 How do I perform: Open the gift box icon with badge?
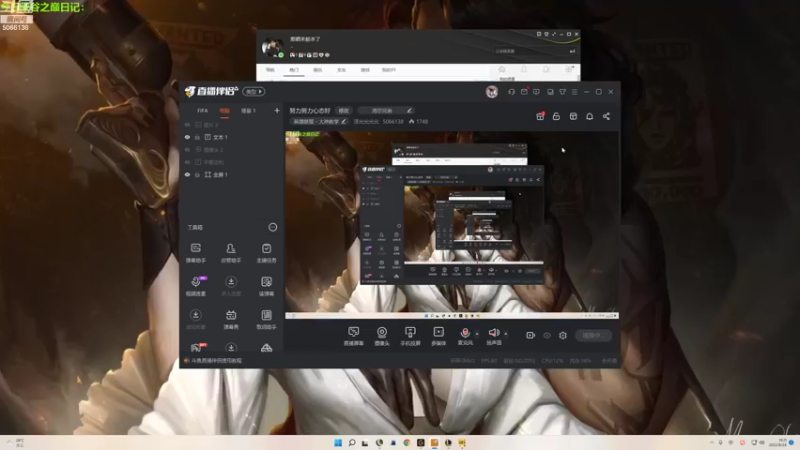540,116
